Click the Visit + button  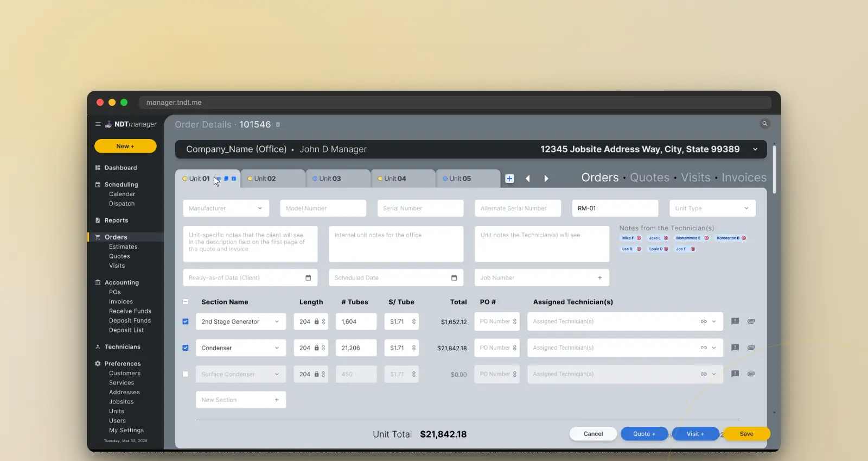695,434
